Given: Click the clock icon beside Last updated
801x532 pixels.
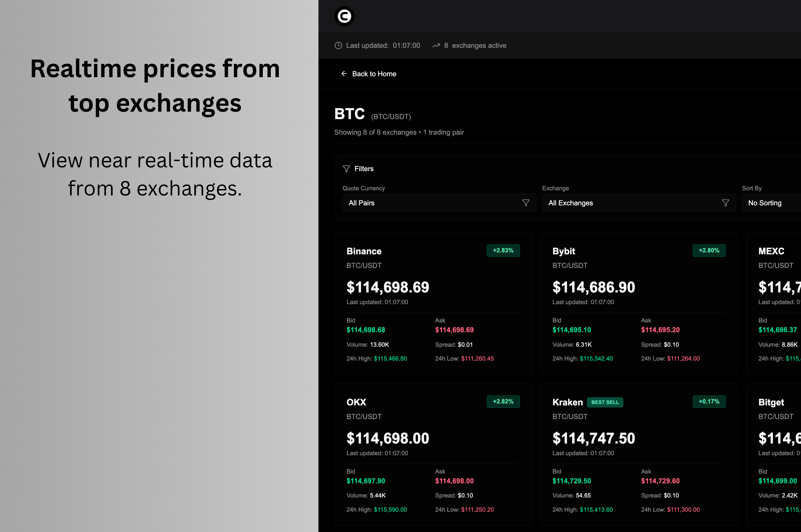Looking at the screenshot, I should 338,45.
